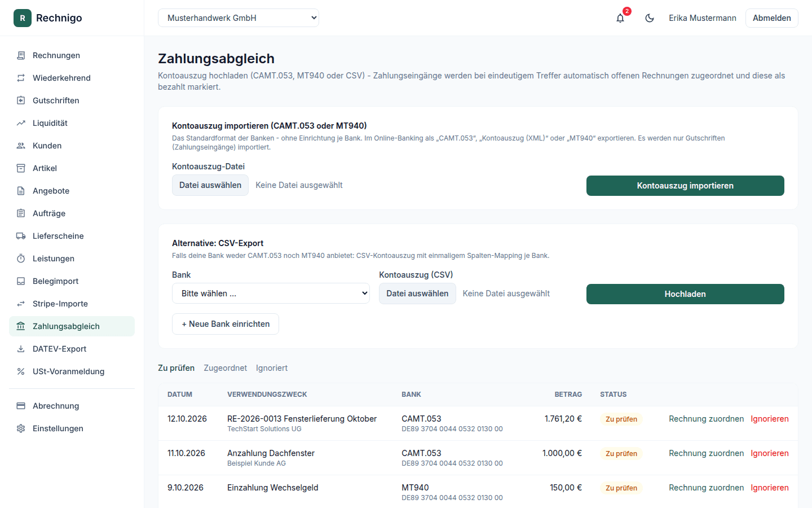Open Einstellungen with the gear icon
The image size is (812, 508).
point(72,428)
